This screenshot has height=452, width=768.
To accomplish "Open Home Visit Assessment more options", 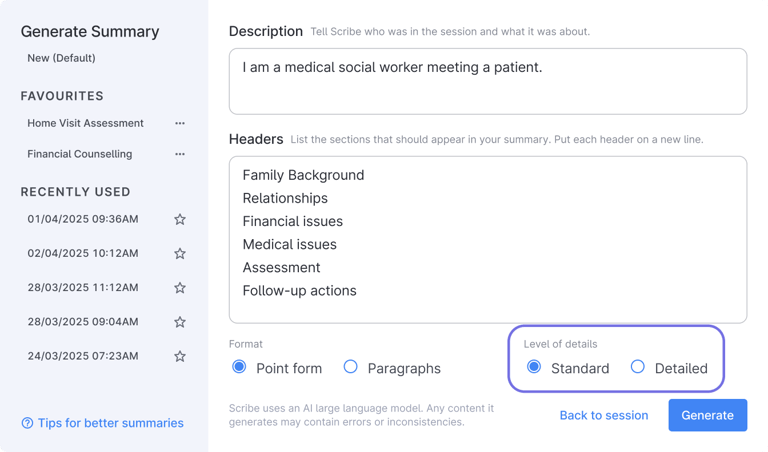I will tap(180, 124).
